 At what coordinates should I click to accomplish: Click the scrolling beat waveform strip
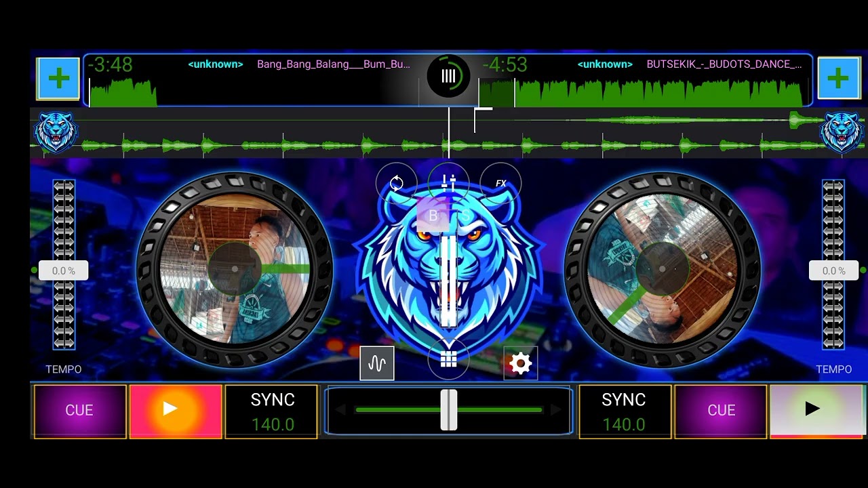coord(448,133)
